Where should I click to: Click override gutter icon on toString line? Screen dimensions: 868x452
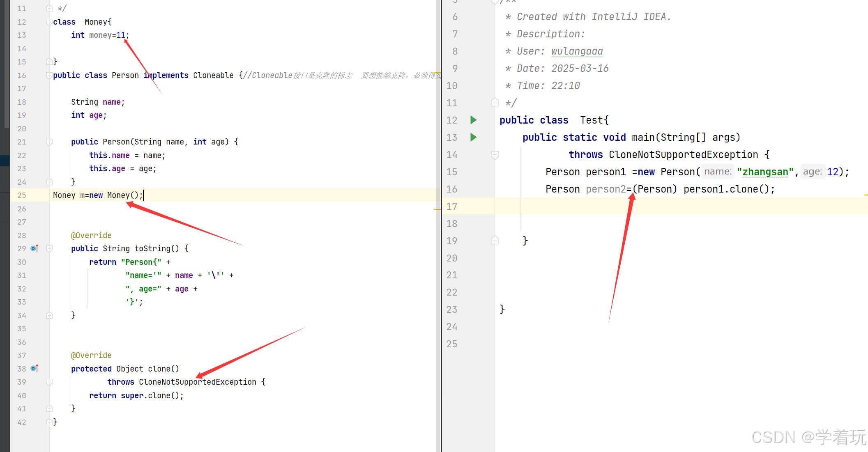click(x=35, y=248)
